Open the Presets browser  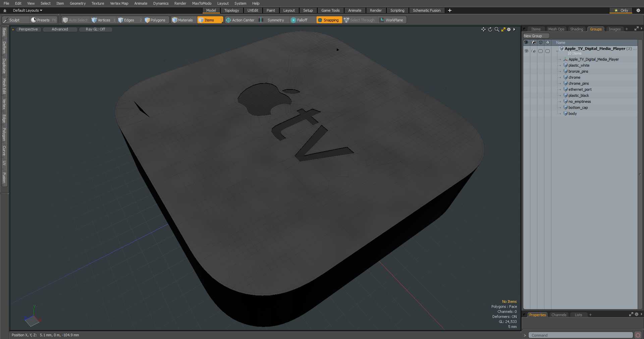(44, 20)
